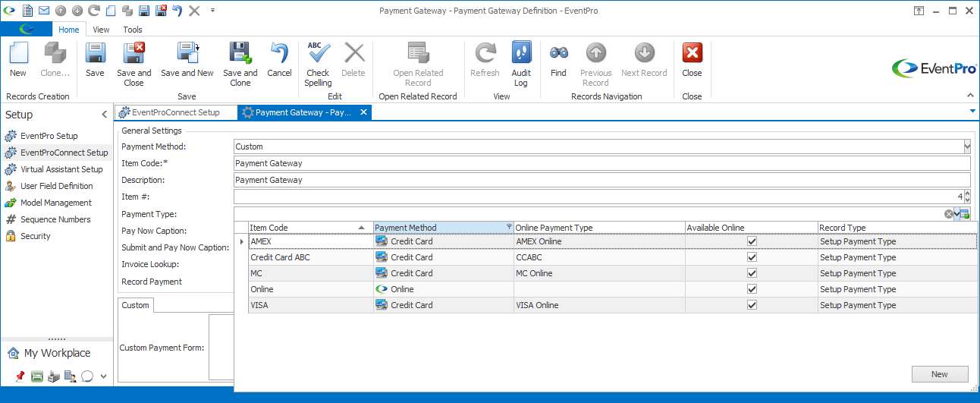The height and width of the screenshot is (403, 980).
Task: Open Payment Method column filter
Action: pos(508,228)
